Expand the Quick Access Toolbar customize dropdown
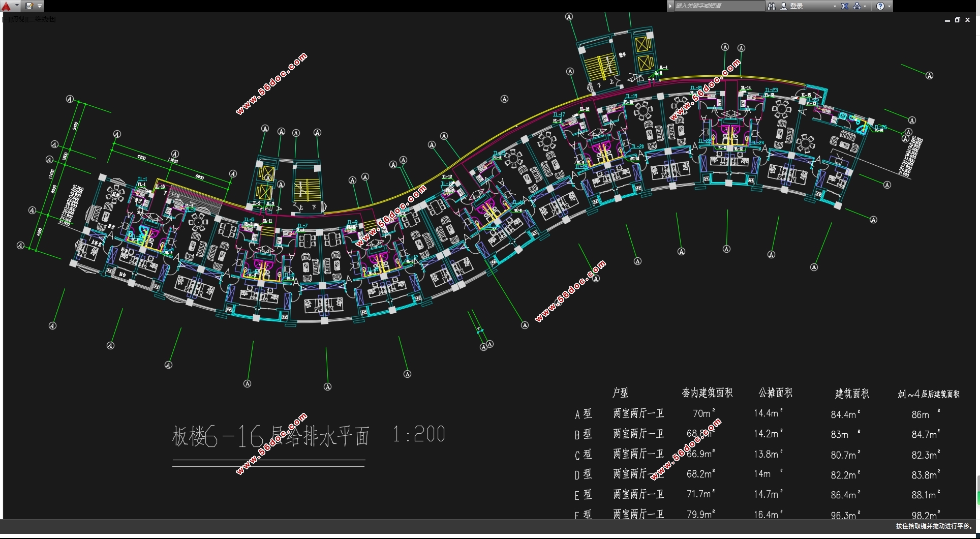Screen dimensions: 980x539 (40, 6)
